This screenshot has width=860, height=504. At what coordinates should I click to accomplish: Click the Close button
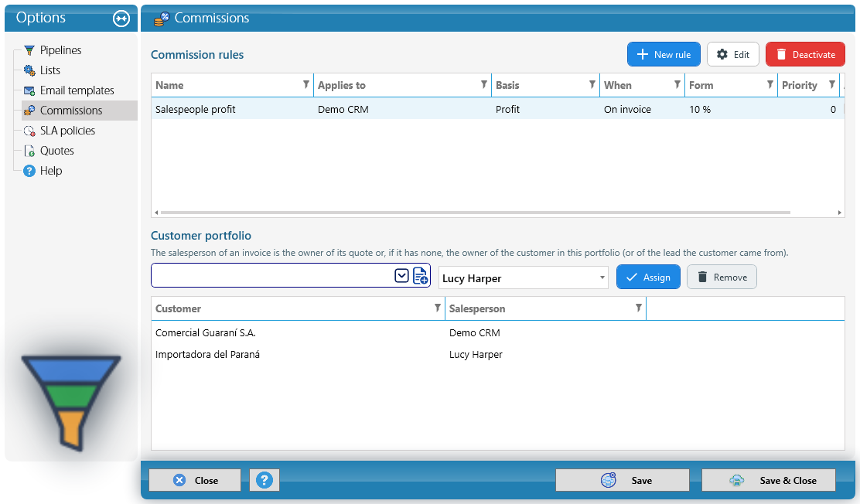(x=195, y=480)
